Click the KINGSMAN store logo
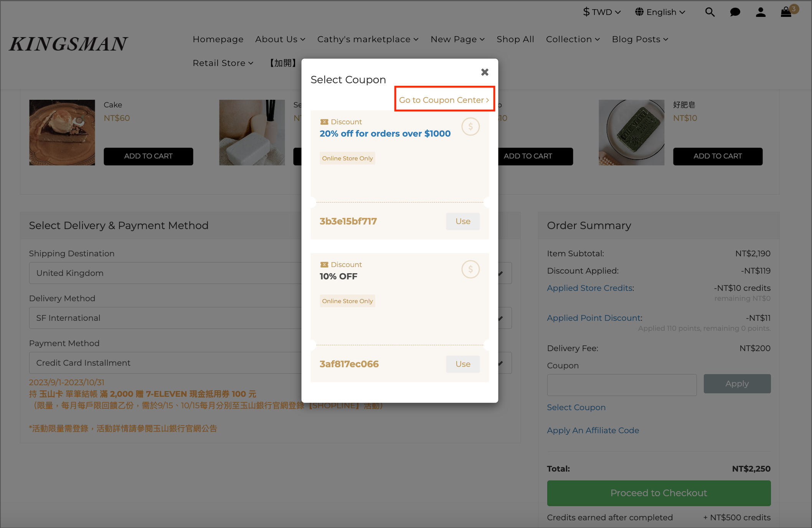The image size is (812, 528). 68,44
